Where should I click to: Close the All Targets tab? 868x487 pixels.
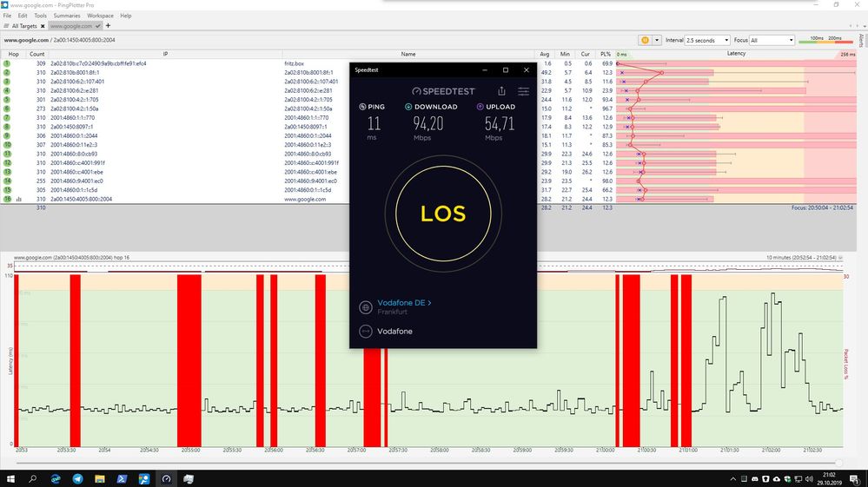(43, 26)
